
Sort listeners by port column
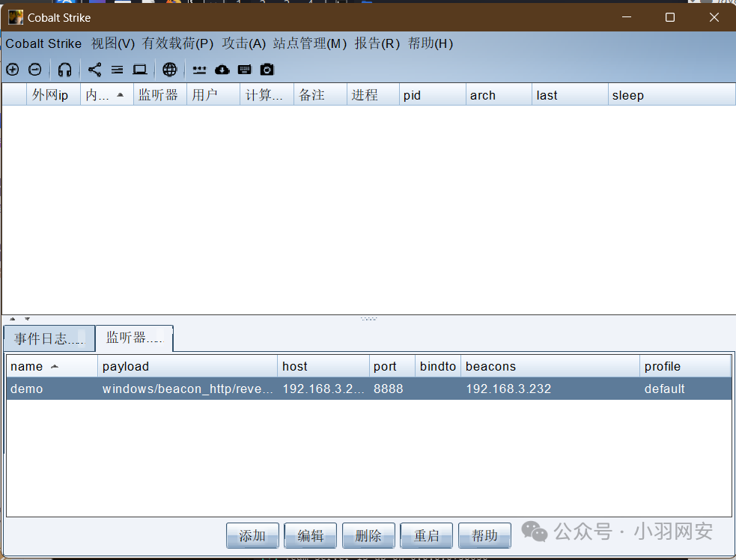[392, 366]
